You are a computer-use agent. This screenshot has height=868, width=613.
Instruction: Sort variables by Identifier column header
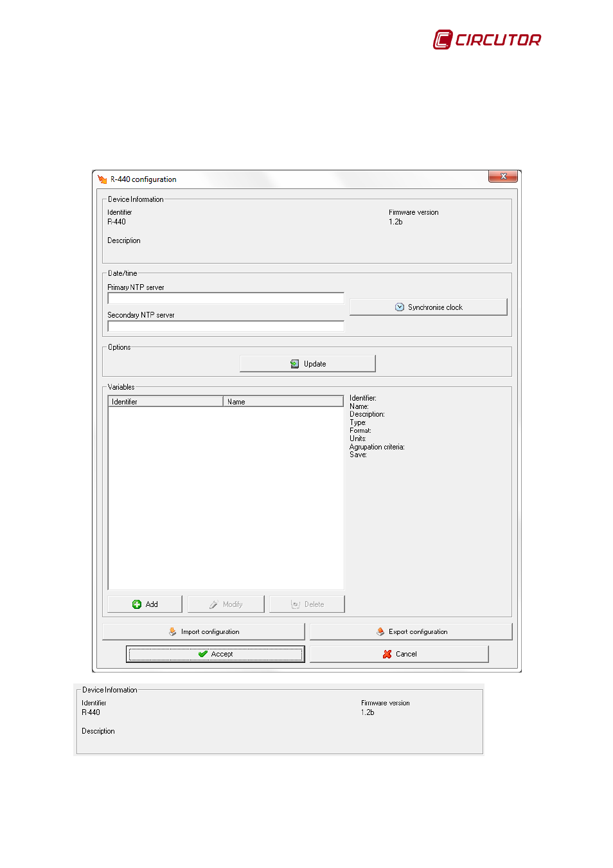click(x=166, y=401)
